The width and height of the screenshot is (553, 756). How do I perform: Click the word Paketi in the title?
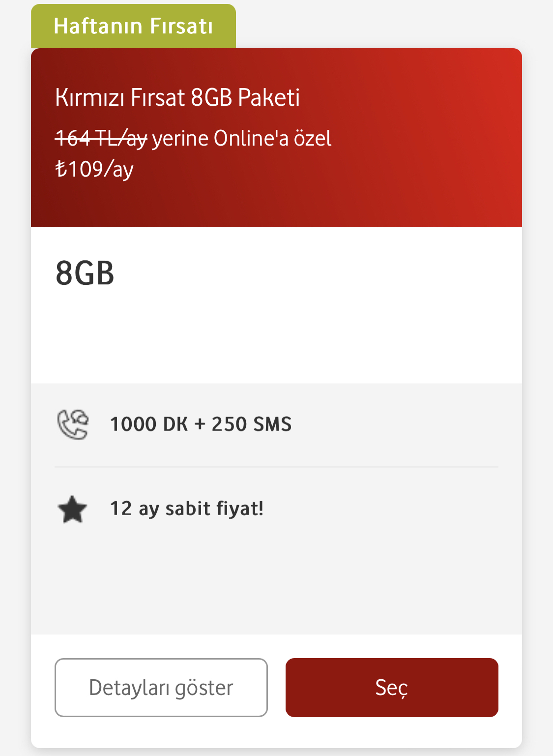pos(269,97)
